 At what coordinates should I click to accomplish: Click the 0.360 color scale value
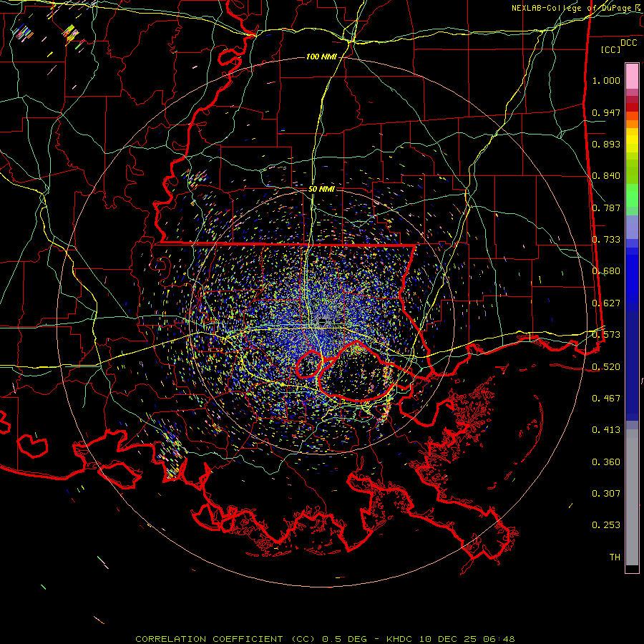(606, 462)
